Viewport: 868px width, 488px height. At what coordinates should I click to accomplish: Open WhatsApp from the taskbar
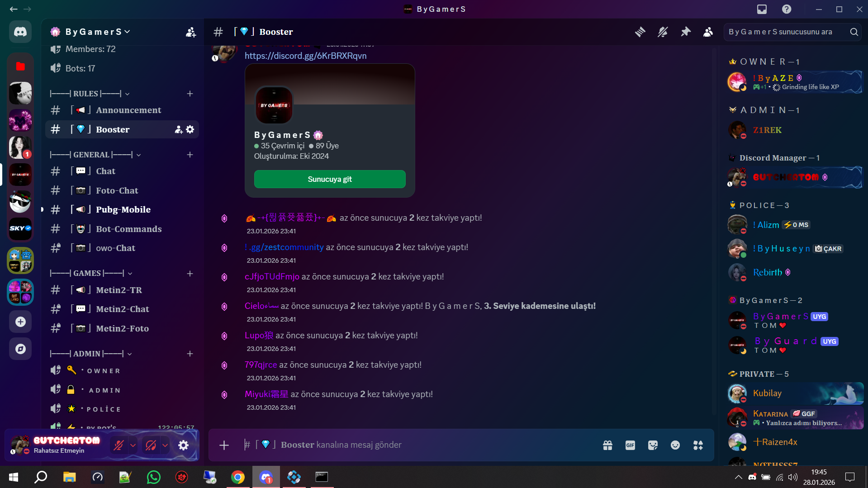(x=154, y=477)
